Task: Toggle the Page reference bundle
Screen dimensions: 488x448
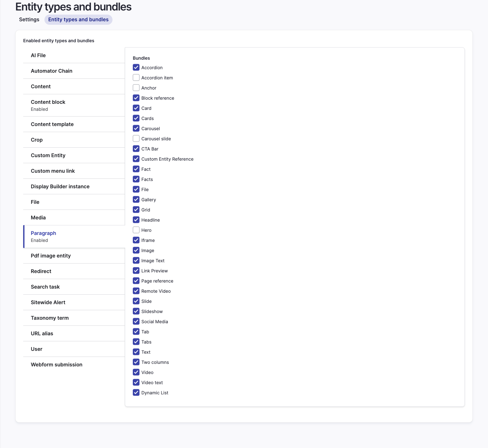Action: pos(136,281)
